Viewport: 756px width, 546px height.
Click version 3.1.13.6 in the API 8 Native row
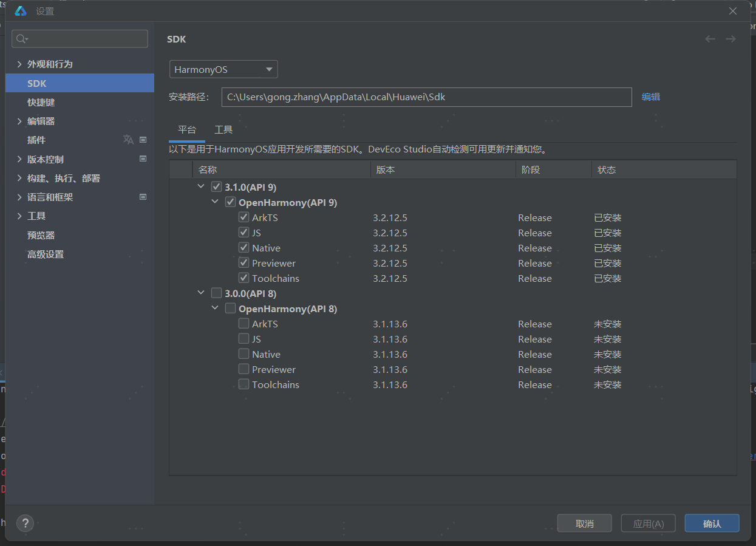point(390,354)
